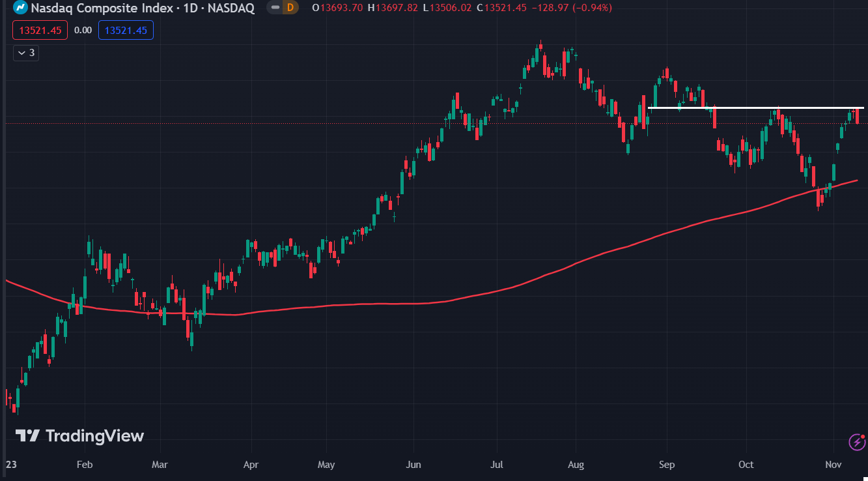
Task: Click the Nov label on the time axis
Action: 833,465
